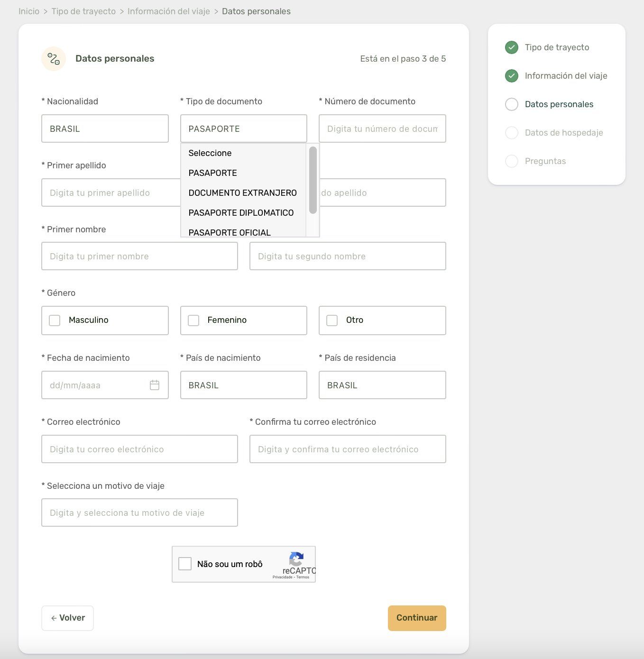Click the green check beside Tipo de trayecto
This screenshot has height=659, width=644.
[x=512, y=47]
